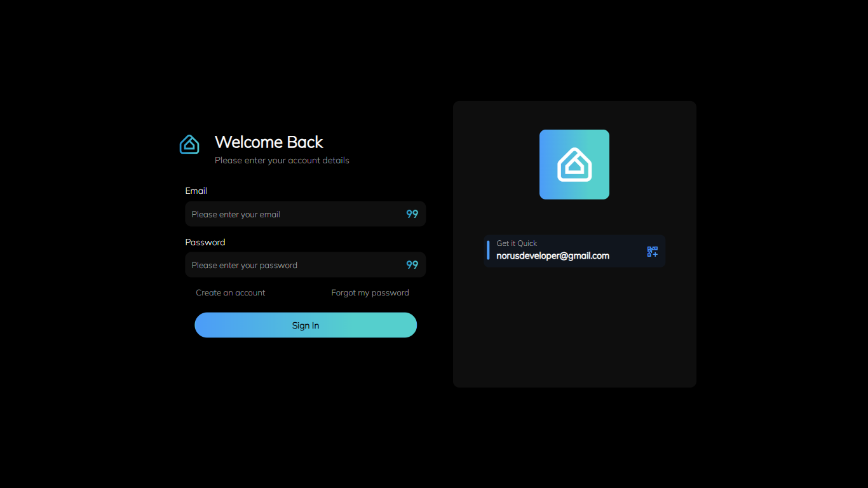Follow the Forgot my password link

(x=370, y=293)
